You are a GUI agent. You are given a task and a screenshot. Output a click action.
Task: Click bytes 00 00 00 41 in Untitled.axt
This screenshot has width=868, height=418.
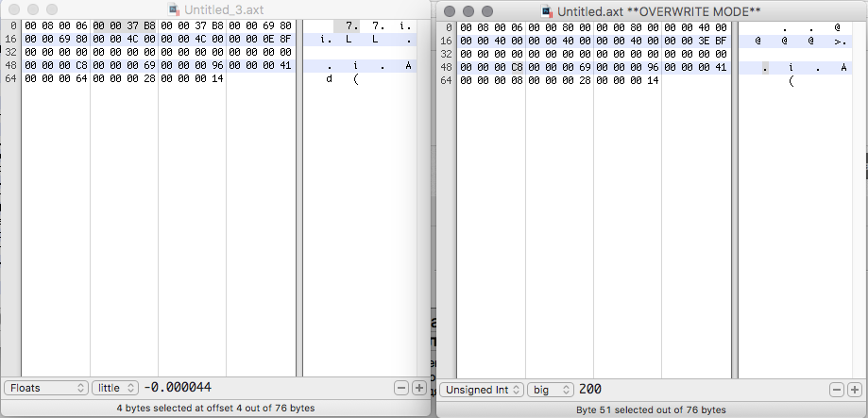click(x=696, y=67)
